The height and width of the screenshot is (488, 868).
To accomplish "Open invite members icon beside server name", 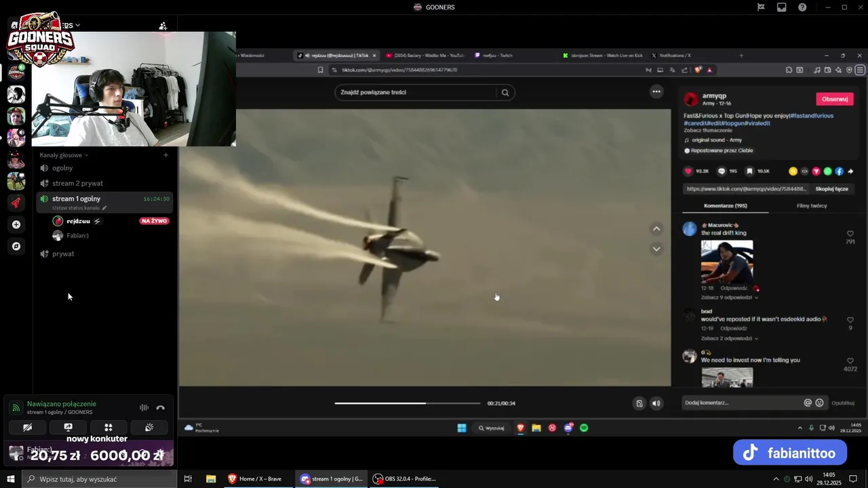I will click(163, 26).
